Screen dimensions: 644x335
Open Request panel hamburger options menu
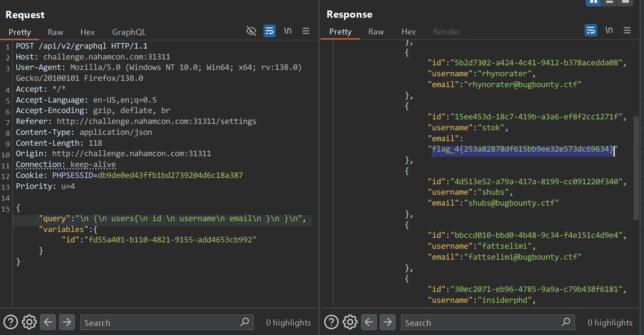click(306, 31)
